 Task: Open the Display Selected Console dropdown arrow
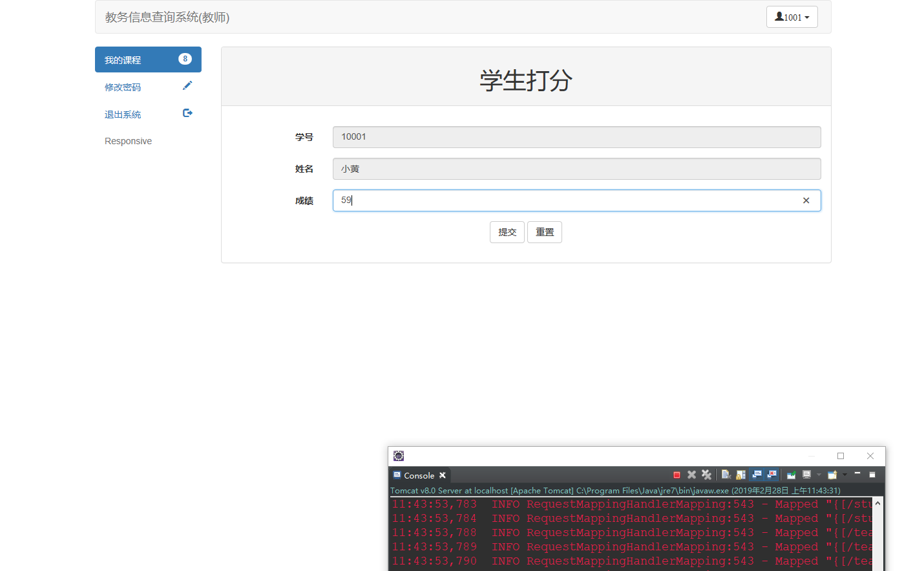(x=819, y=475)
